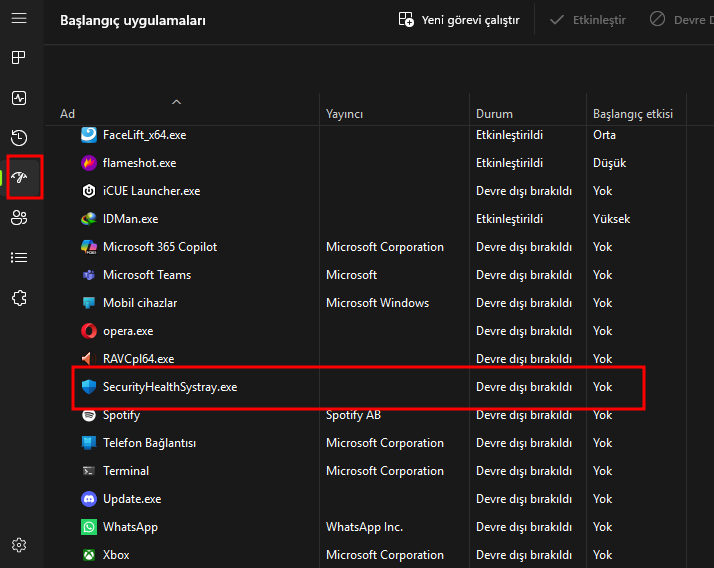The width and height of the screenshot is (714, 568).
Task: Click the IDMan.exe app icon
Action: pos(89,219)
